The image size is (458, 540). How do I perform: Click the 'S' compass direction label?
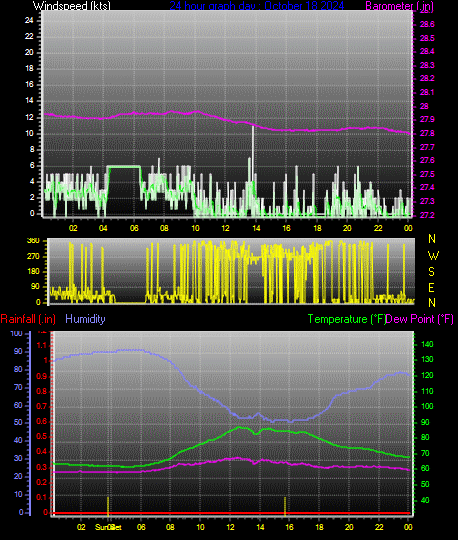coord(431,272)
